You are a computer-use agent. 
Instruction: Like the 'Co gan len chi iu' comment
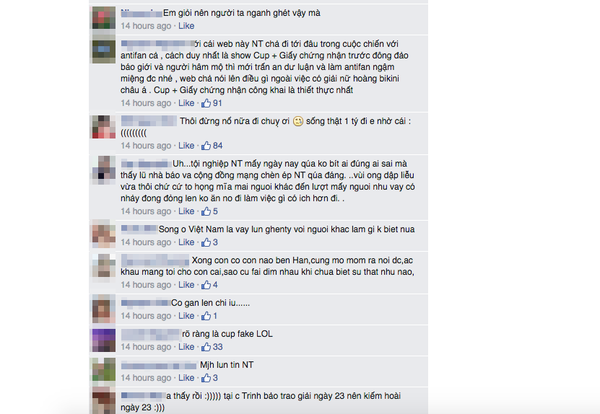(186, 316)
